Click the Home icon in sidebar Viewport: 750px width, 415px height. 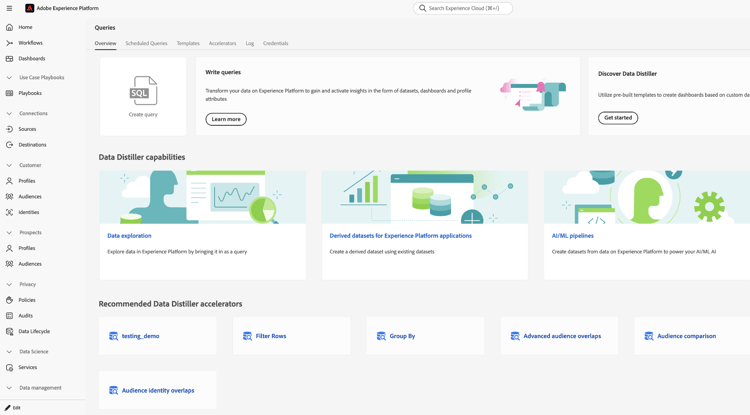tap(9, 27)
